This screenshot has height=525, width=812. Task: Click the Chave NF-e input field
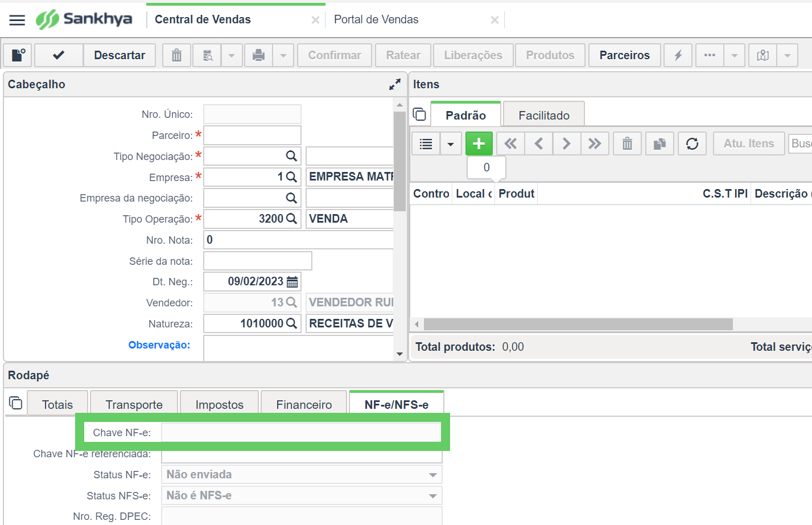point(301,433)
